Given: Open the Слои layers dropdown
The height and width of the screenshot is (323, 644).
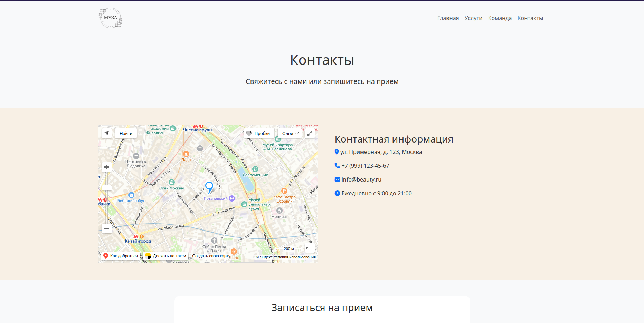Looking at the screenshot, I should click(290, 133).
